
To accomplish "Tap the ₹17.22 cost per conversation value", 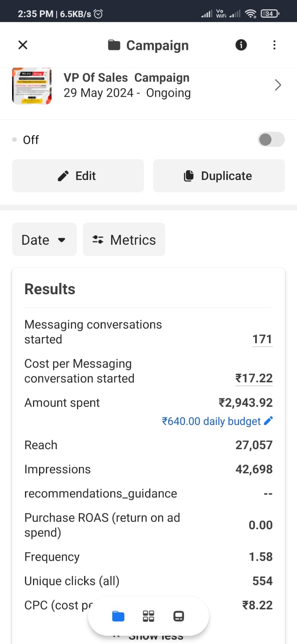I will (254, 378).
